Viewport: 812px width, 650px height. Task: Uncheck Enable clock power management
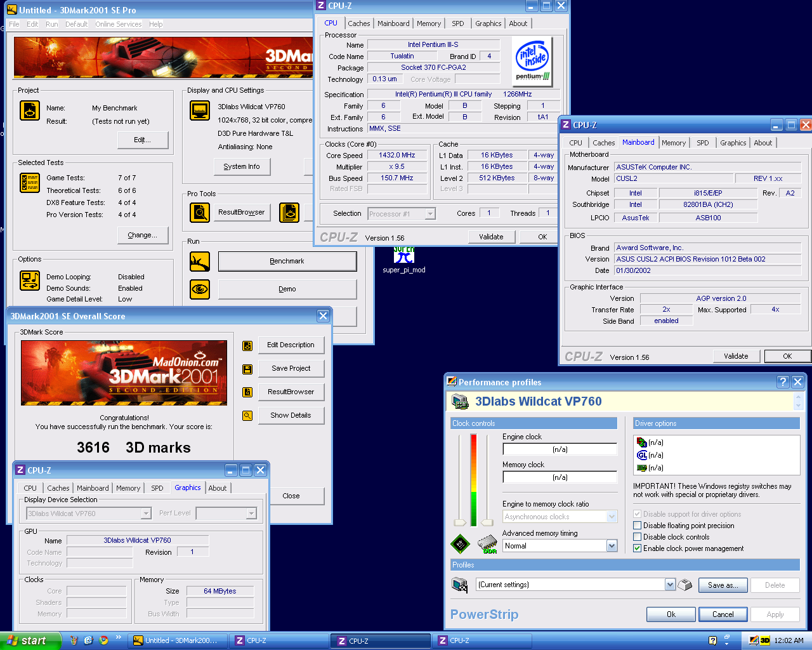637,548
